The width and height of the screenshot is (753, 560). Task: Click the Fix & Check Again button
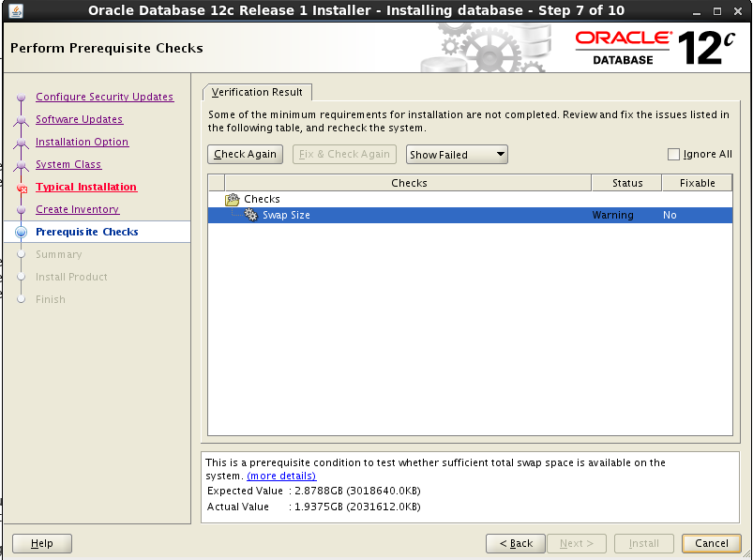344,154
